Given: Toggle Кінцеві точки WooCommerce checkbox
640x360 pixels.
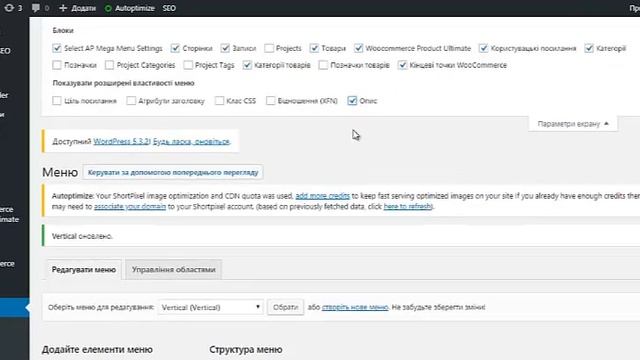Looking at the screenshot, I should [x=402, y=65].
